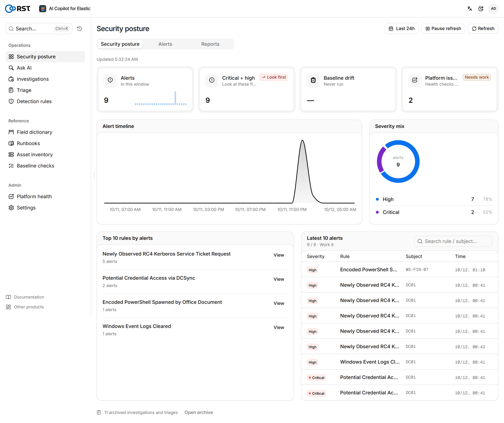Click the Platform issues card icon
The image size is (504, 423).
point(415,80)
